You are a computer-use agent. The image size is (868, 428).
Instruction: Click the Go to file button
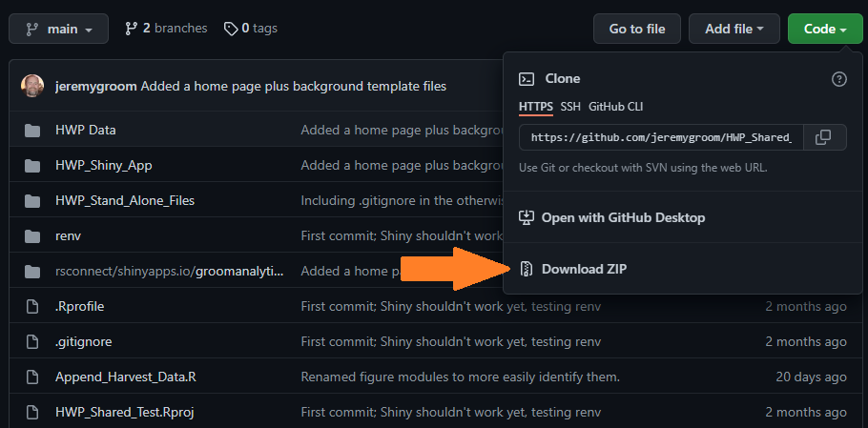point(637,29)
